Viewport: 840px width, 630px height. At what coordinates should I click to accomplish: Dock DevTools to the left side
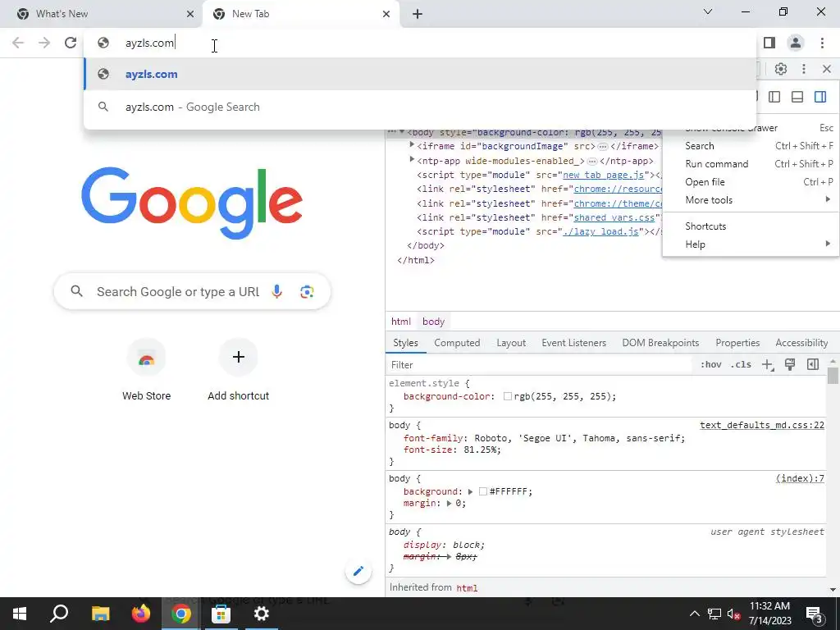(774, 97)
